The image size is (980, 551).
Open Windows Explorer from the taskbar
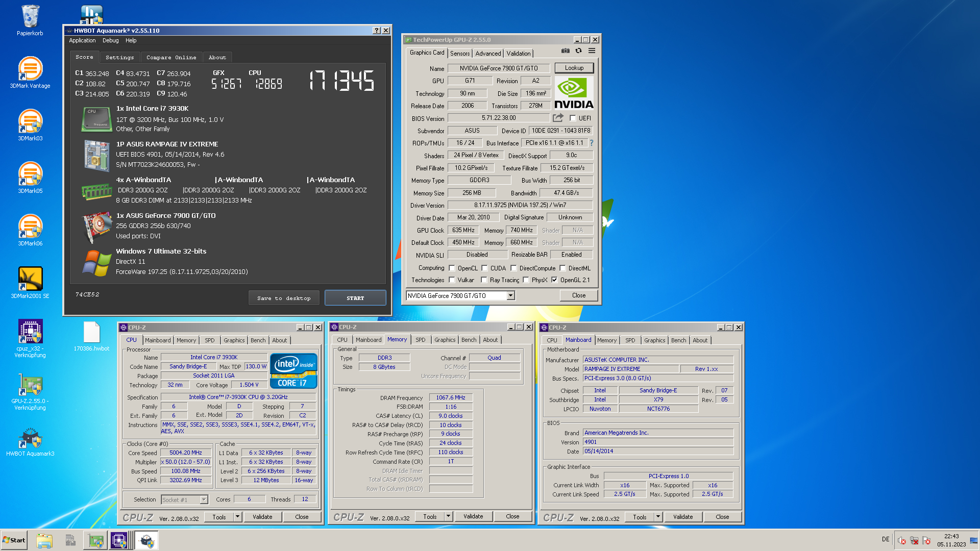[44, 540]
